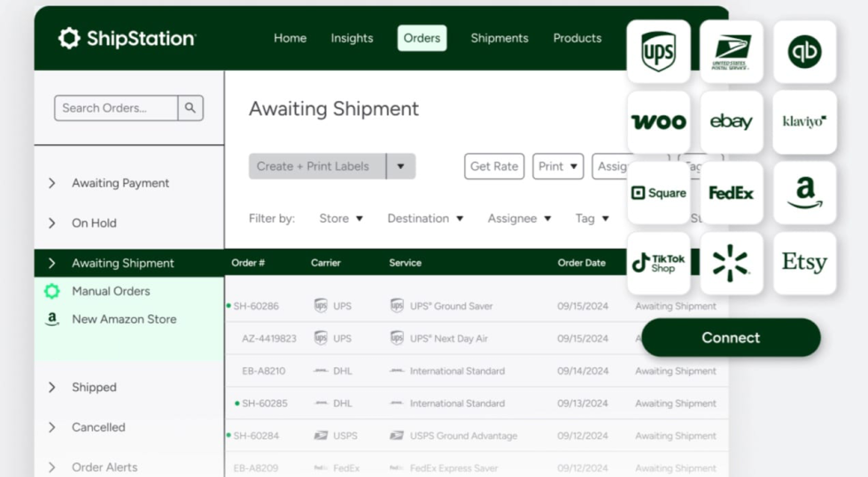Image resolution: width=868 pixels, height=477 pixels.
Task: Click the Manual Orders gear icon
Action: [52, 291]
